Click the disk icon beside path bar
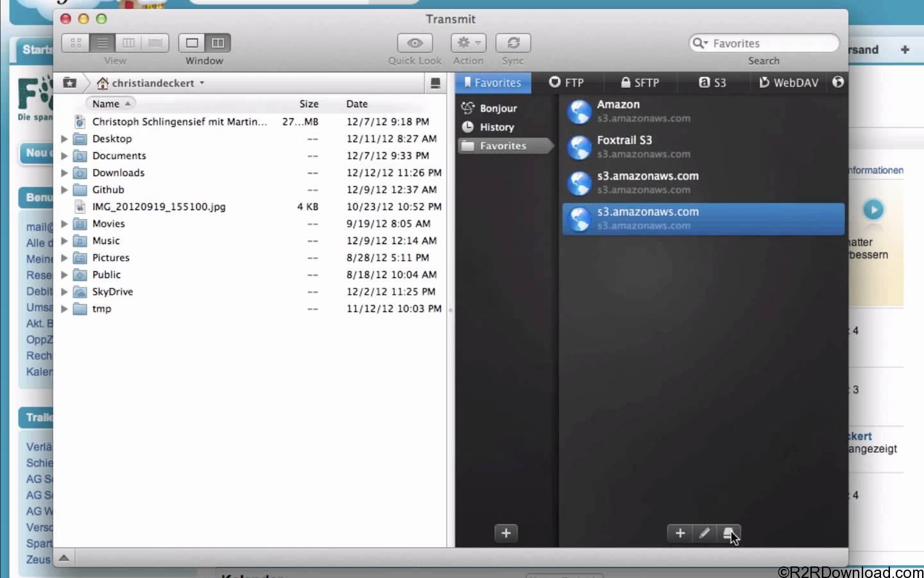924x578 pixels. point(435,83)
